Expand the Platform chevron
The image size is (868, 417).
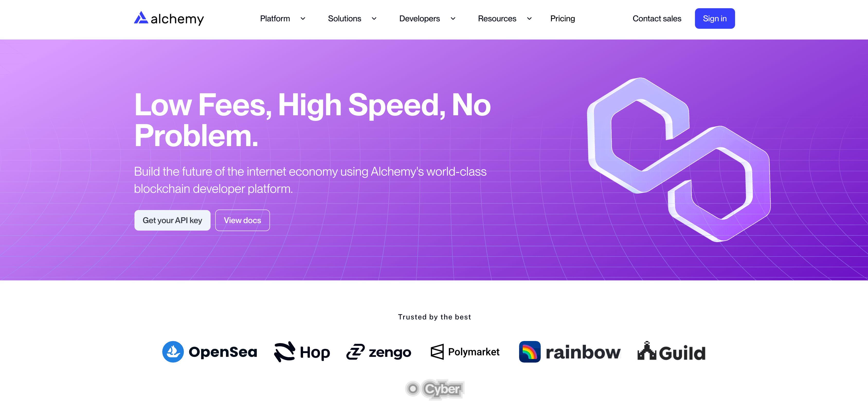coord(303,18)
